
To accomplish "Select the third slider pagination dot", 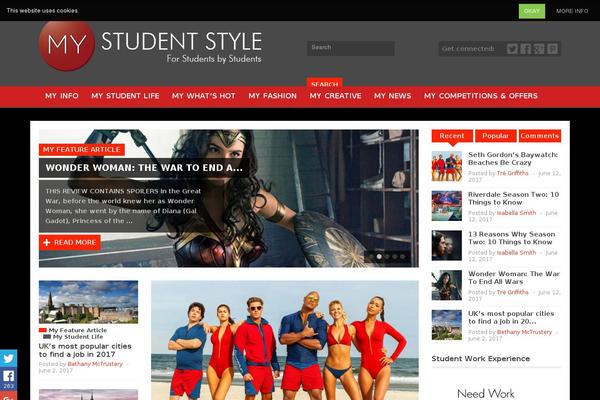I will point(387,256).
